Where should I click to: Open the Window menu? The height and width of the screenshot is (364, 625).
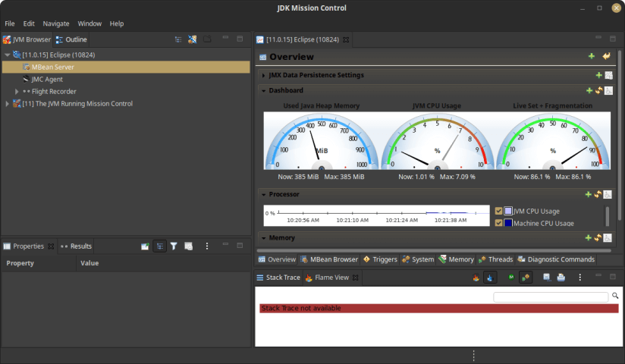point(90,24)
